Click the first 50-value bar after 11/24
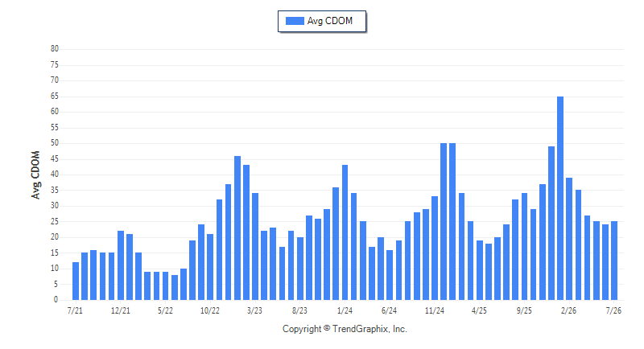This screenshot has width=644, height=349. [444, 221]
